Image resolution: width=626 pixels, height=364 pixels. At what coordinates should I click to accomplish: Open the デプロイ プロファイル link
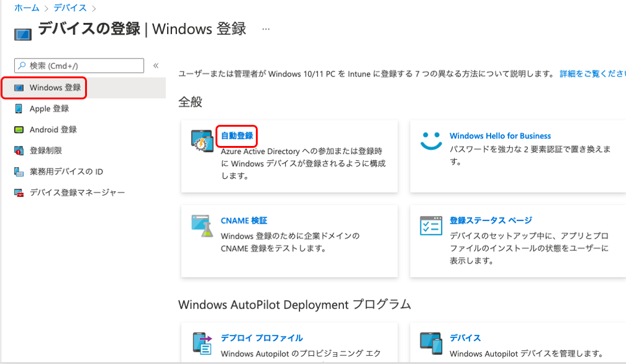[x=262, y=338]
